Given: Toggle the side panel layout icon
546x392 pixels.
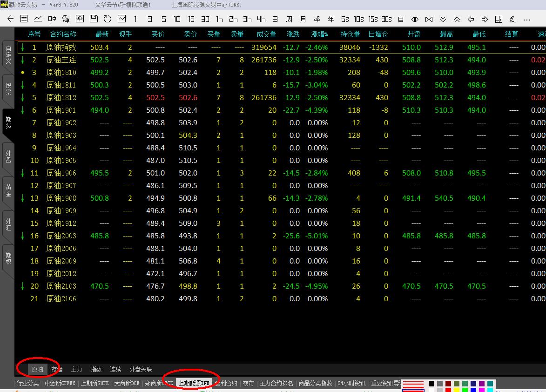Looking at the screenshot, I should pyautogui.click(x=499, y=19).
